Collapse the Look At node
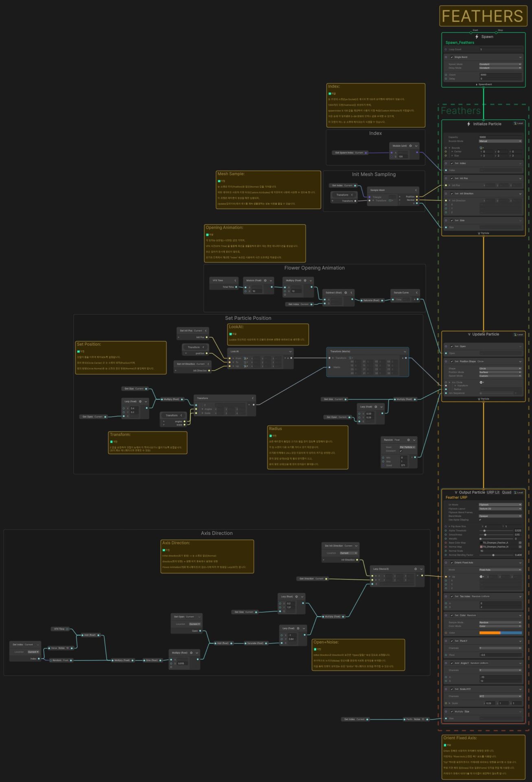 coord(290,351)
